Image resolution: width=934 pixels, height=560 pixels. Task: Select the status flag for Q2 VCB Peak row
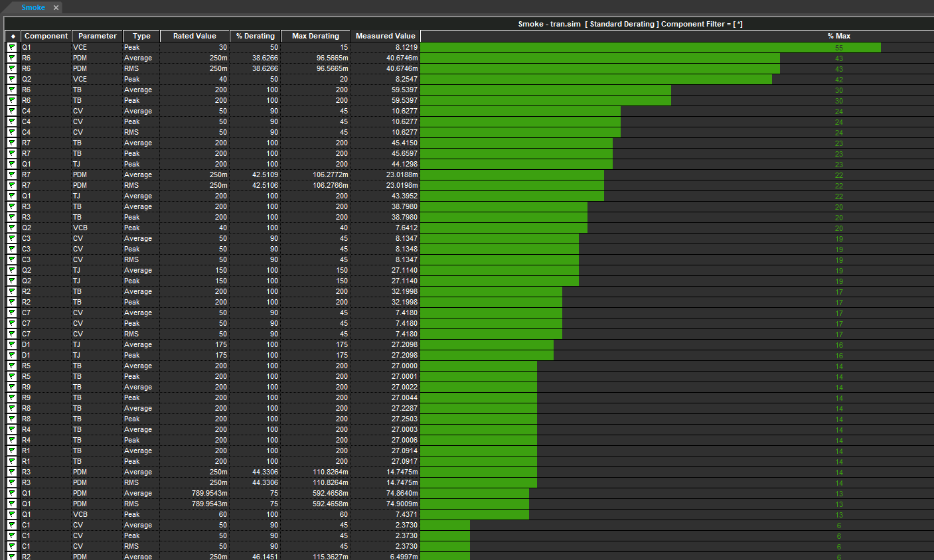(12, 228)
